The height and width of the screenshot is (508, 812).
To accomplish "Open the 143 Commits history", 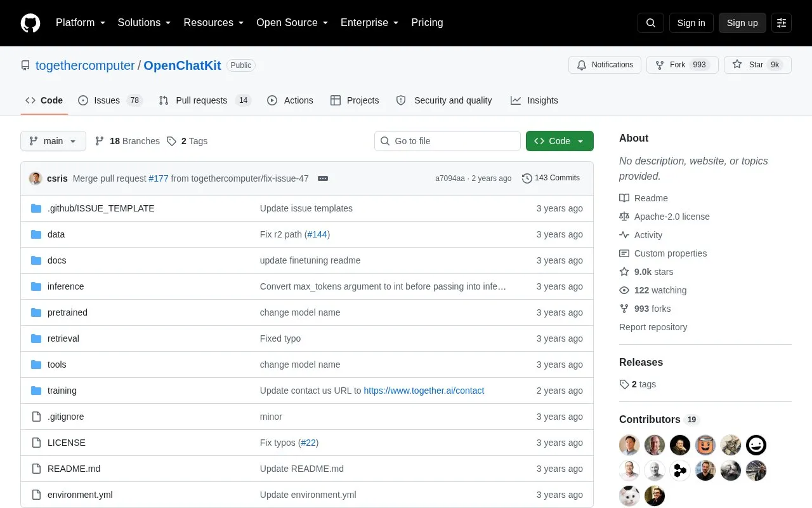I will point(551,178).
